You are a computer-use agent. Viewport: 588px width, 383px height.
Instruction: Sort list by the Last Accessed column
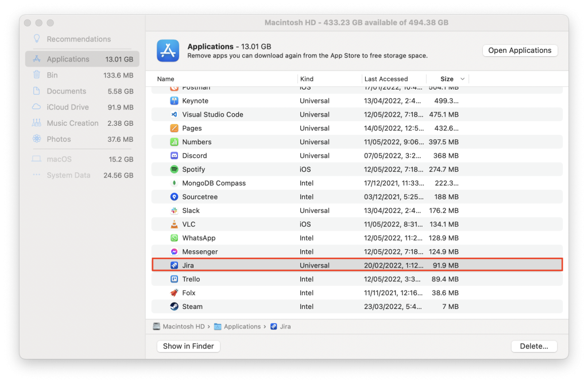tap(386, 79)
